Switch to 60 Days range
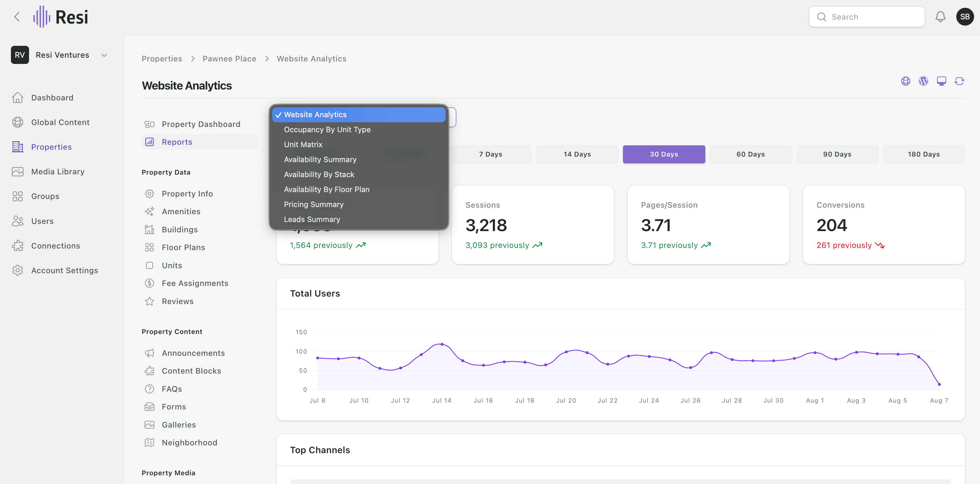Screen dimensions: 980x484 click(x=750, y=154)
